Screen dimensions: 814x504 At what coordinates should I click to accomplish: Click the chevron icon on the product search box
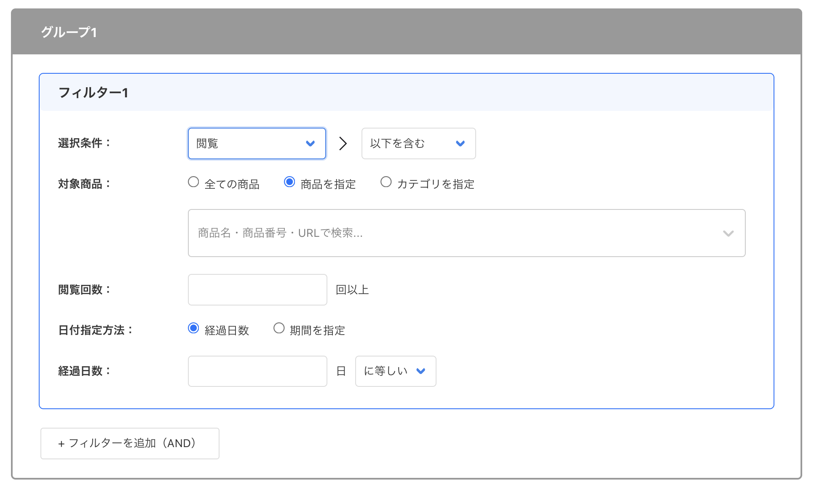click(x=728, y=233)
